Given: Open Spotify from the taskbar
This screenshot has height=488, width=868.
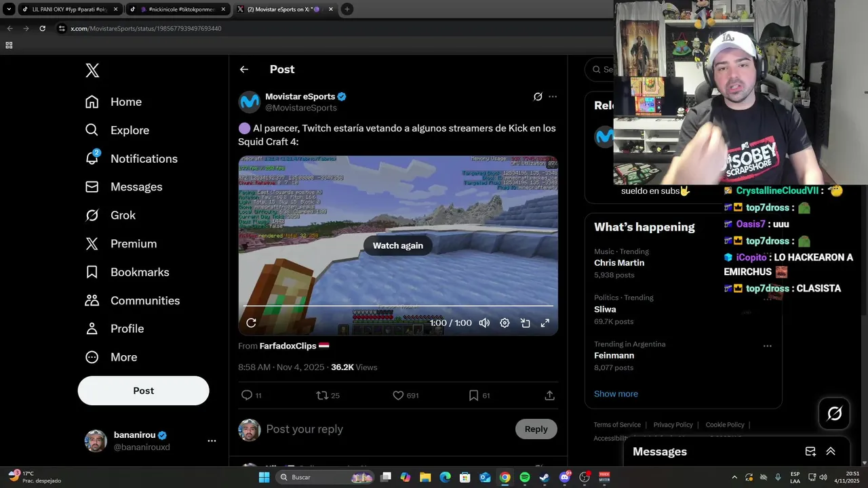Looking at the screenshot, I should 525,477.
